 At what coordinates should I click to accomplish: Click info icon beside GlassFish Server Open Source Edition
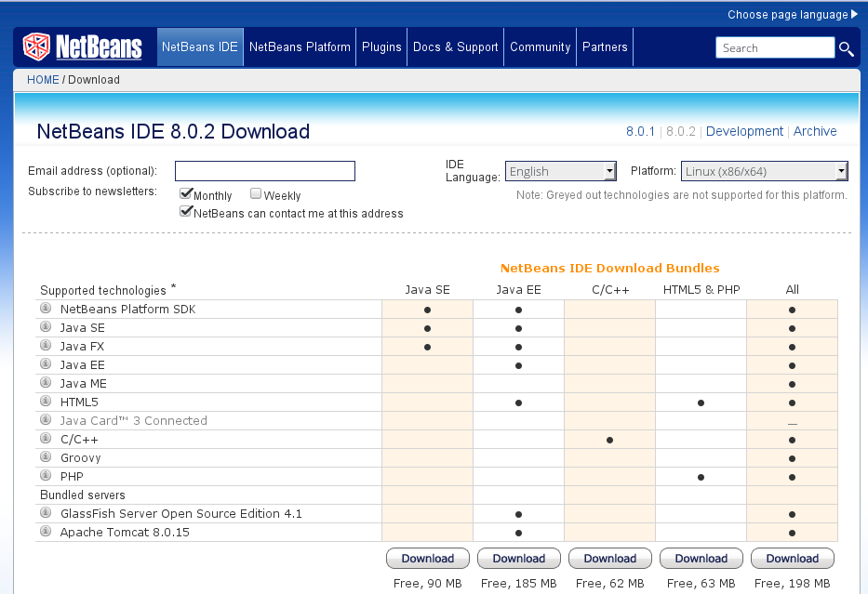pos(45,513)
